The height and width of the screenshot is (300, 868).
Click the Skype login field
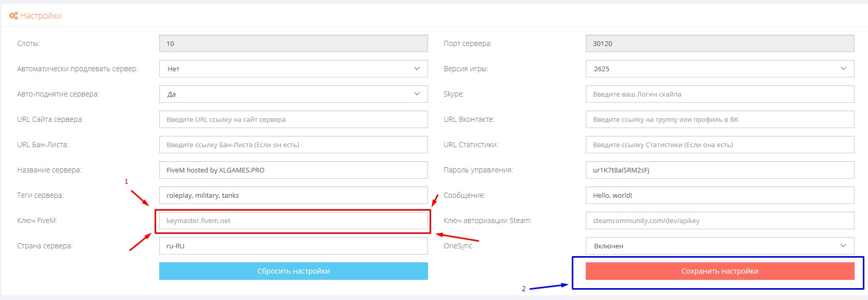pos(720,94)
